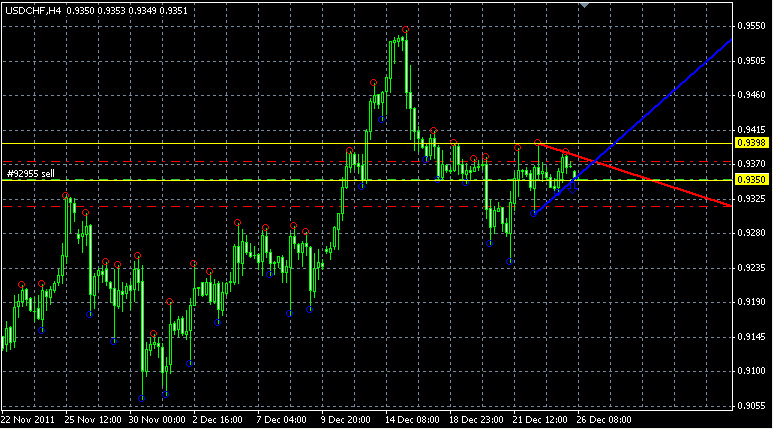
Task: Click the '22 Nov 2011' date label
Action: click(28, 420)
